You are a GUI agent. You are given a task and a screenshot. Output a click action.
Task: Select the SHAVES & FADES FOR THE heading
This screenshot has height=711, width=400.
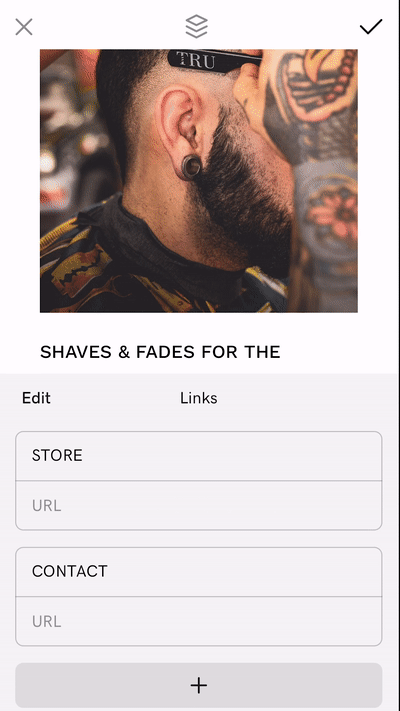(x=160, y=352)
